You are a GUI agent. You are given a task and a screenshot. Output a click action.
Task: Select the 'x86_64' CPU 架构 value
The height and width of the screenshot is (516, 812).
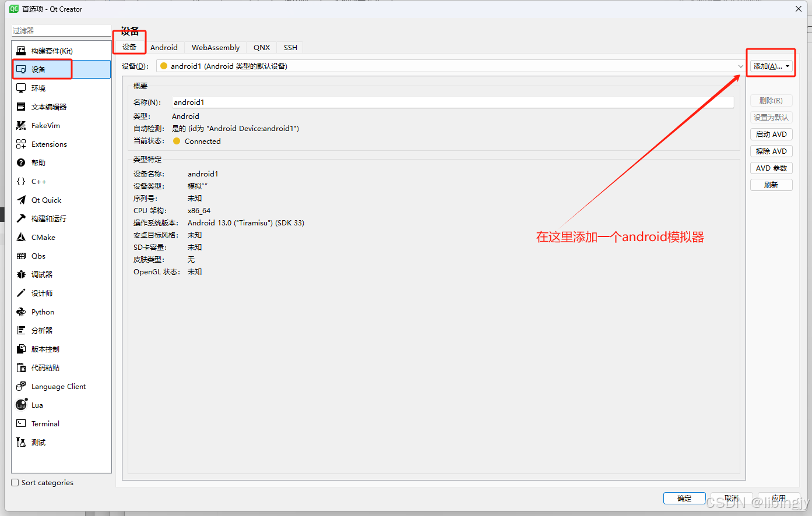[199, 210]
